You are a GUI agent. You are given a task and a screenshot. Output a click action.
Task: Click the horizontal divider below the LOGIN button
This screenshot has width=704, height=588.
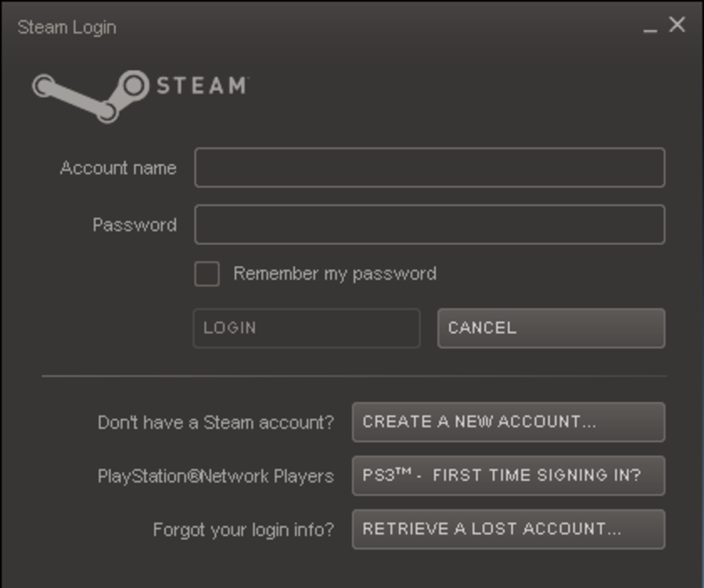(354, 376)
